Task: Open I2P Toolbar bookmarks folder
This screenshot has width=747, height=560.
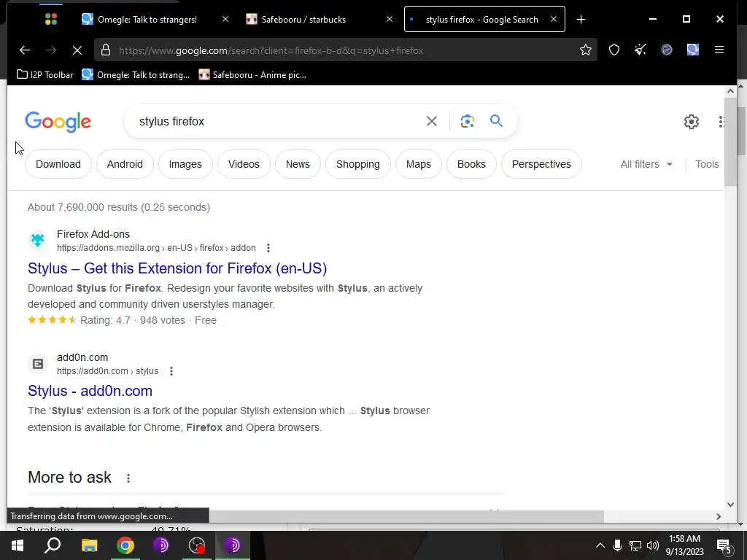Action: click(44, 75)
